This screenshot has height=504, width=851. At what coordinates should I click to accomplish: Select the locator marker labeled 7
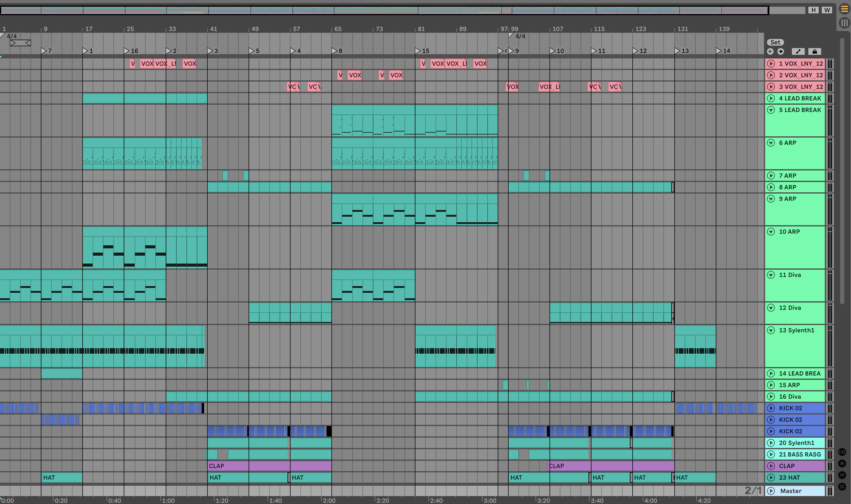point(44,51)
